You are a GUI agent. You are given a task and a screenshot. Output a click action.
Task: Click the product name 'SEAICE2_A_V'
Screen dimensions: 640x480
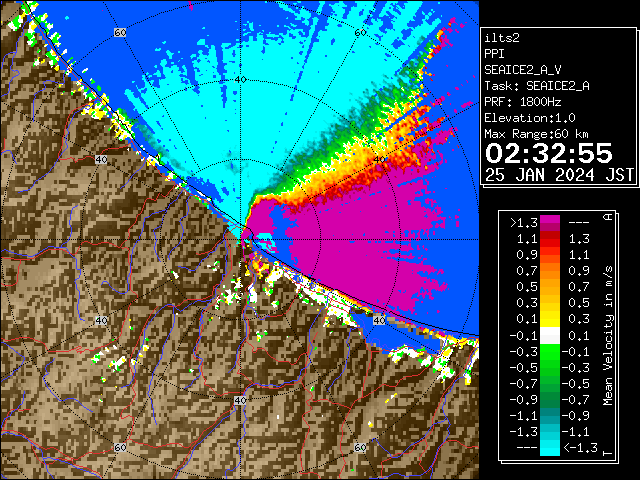[522, 70]
